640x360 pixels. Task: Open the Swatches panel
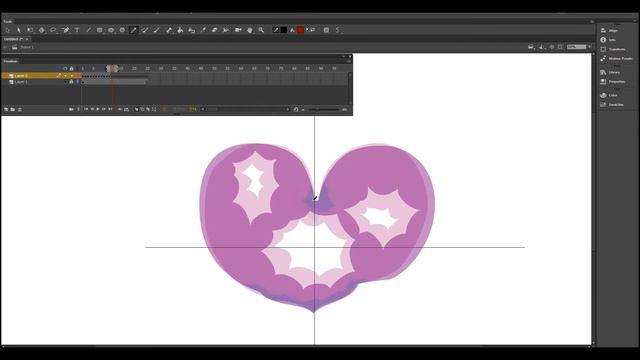(x=612, y=104)
